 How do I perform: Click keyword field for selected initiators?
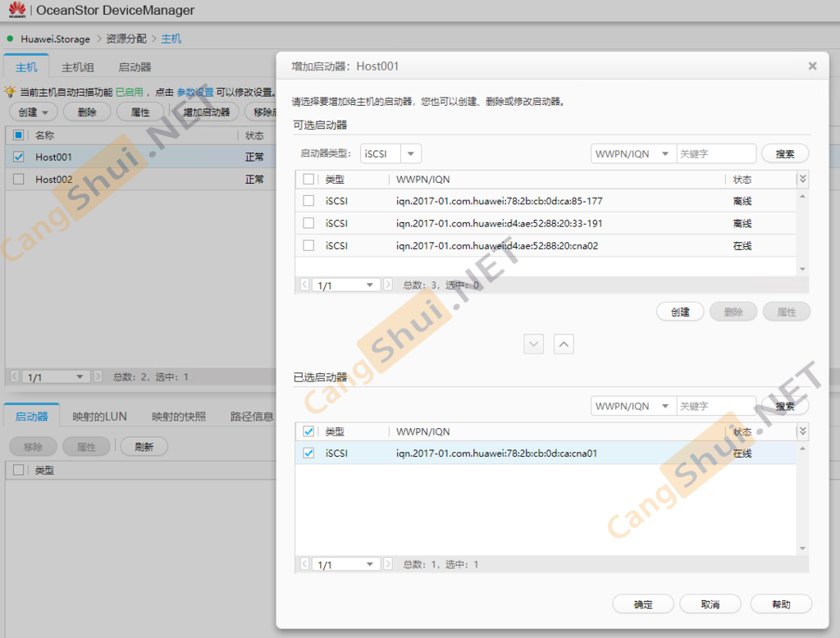pyautogui.click(x=716, y=406)
